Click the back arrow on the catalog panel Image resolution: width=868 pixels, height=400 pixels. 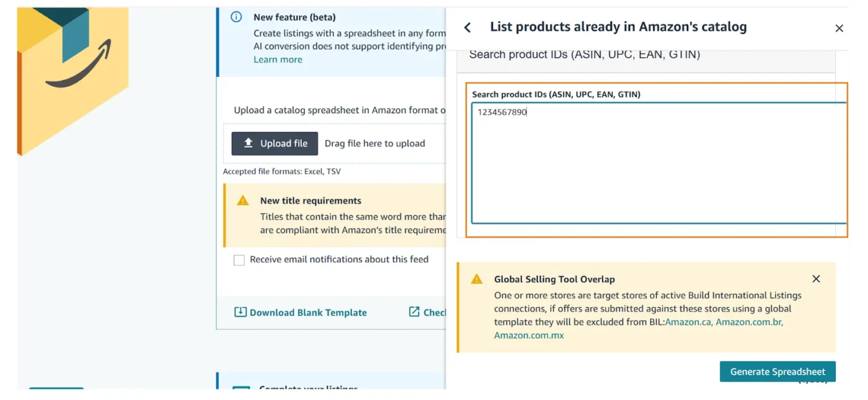pos(467,27)
